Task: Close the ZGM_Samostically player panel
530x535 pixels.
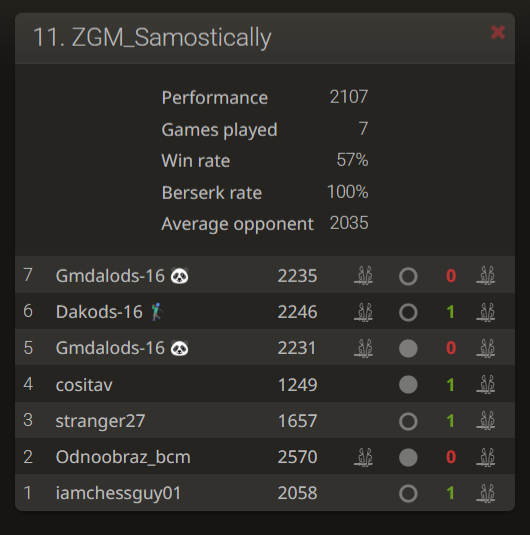Action: tap(498, 33)
